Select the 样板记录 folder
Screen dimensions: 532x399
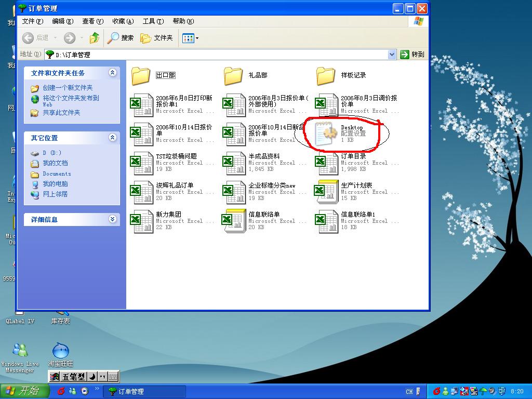click(x=341, y=75)
